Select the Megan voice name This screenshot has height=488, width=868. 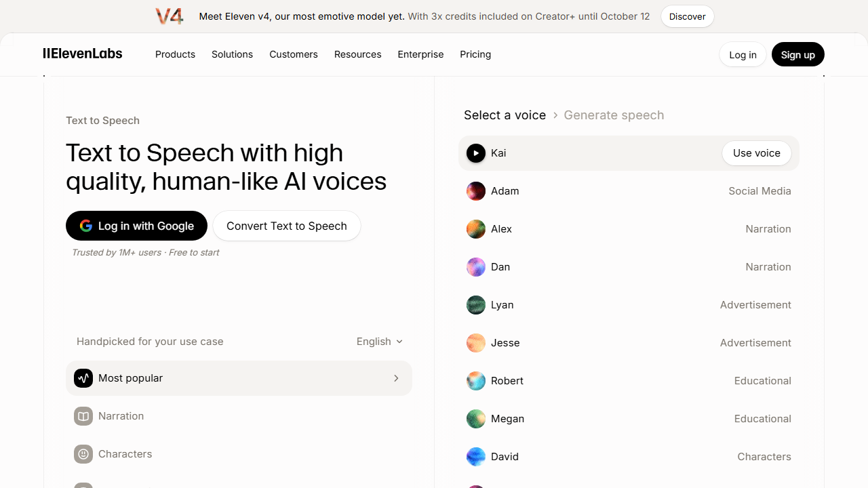507,419
